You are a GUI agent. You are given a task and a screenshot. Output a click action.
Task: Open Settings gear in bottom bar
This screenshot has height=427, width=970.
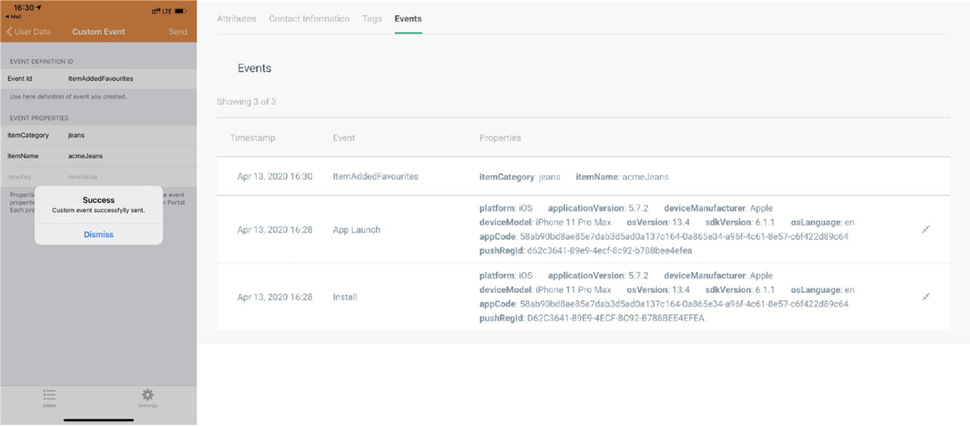pos(147,397)
